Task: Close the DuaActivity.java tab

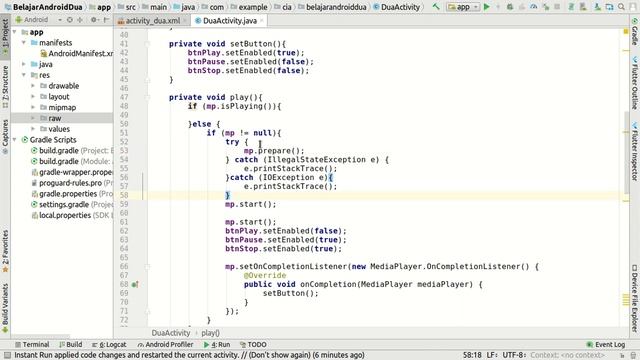Action: (262, 20)
